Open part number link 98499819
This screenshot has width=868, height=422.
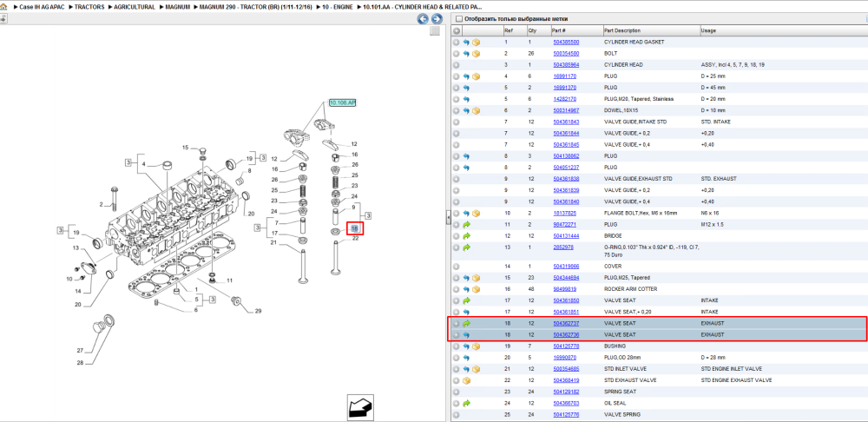(566, 289)
